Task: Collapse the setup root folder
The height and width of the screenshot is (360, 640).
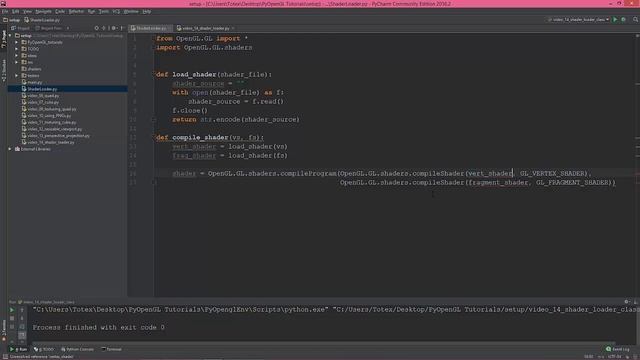Action: click(x=11, y=36)
